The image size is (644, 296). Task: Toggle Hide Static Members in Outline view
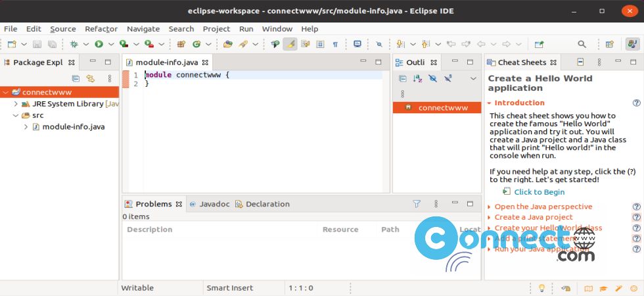[448, 78]
